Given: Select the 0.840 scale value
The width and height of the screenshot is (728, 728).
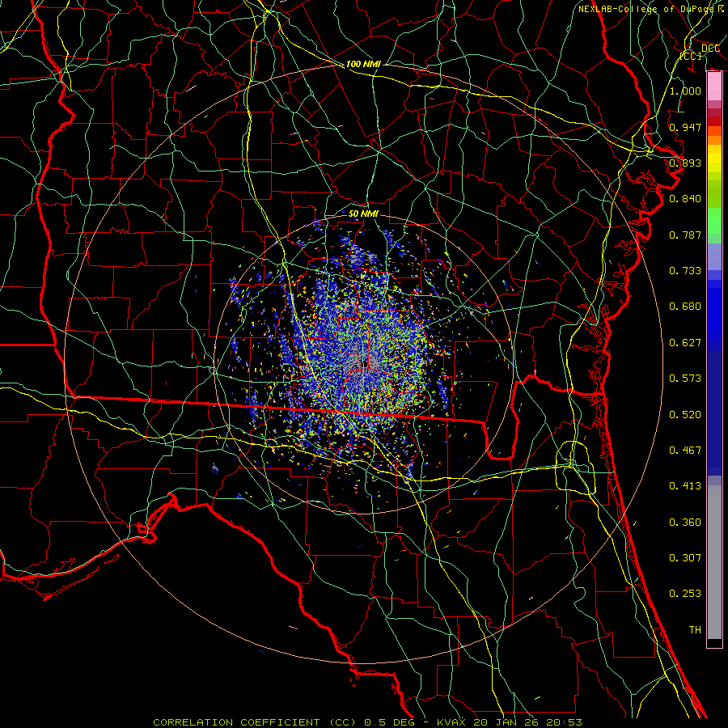Looking at the screenshot, I should 685,199.
